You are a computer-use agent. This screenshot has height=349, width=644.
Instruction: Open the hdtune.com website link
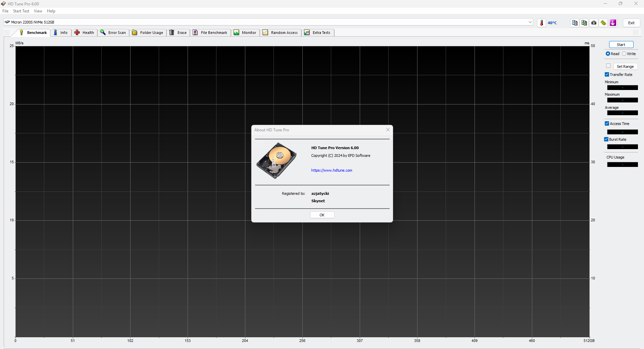click(332, 170)
